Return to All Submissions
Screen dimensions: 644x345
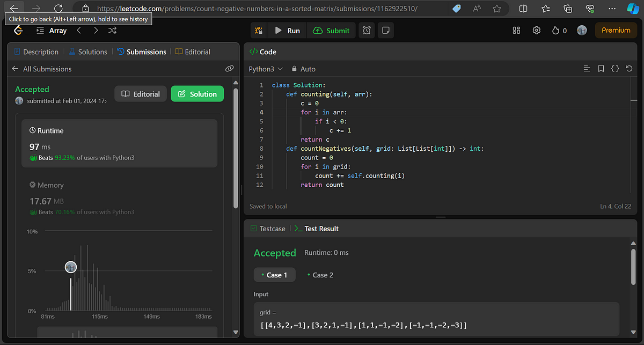click(42, 69)
